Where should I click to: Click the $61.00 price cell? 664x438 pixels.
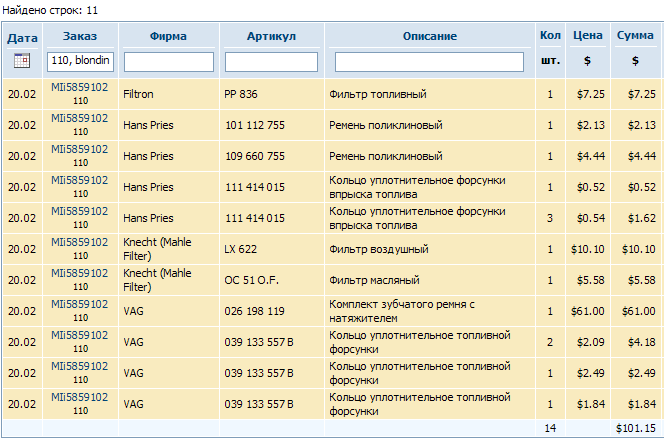588,312
